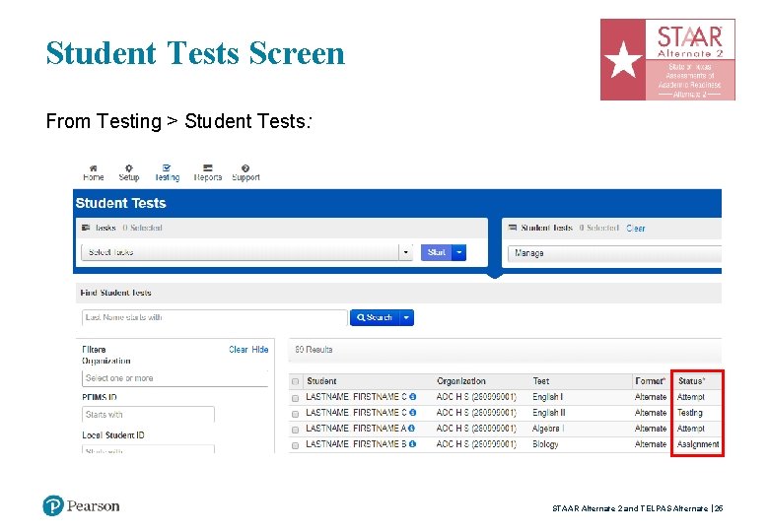The height and width of the screenshot is (532, 769).
Task: Sort by the Test column header
Action: point(541,381)
